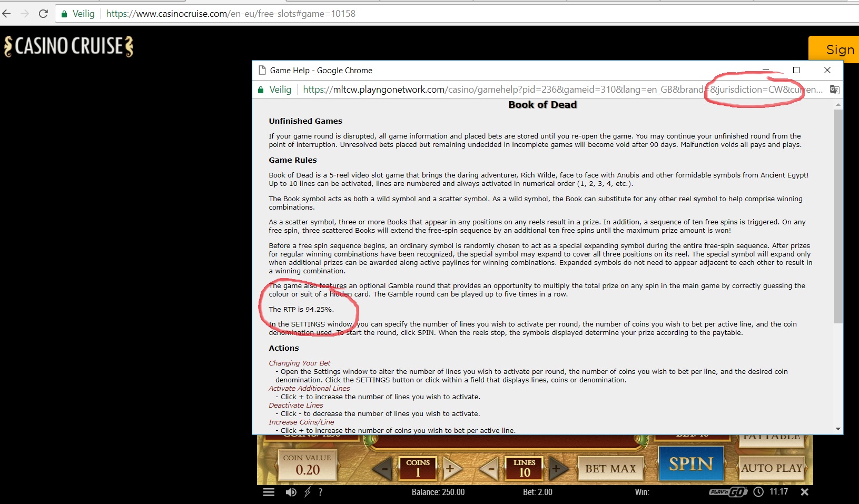Increase coins with plus arrow
859x504 pixels.
click(x=451, y=468)
